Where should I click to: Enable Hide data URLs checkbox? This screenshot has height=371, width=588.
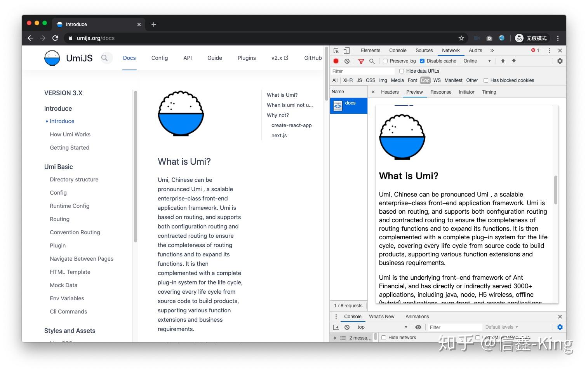[x=402, y=71]
